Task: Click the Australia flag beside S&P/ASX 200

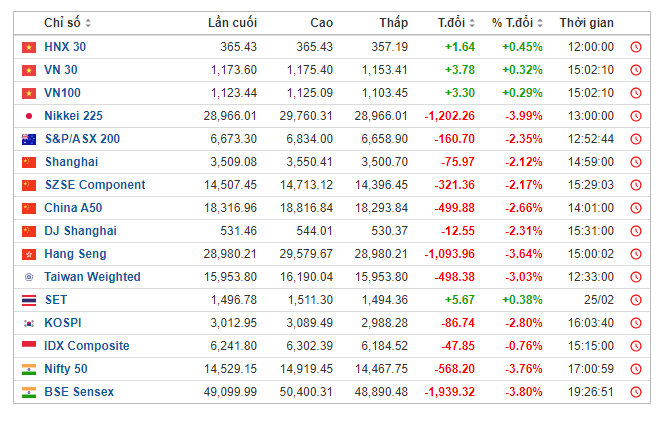Action: click(28, 139)
